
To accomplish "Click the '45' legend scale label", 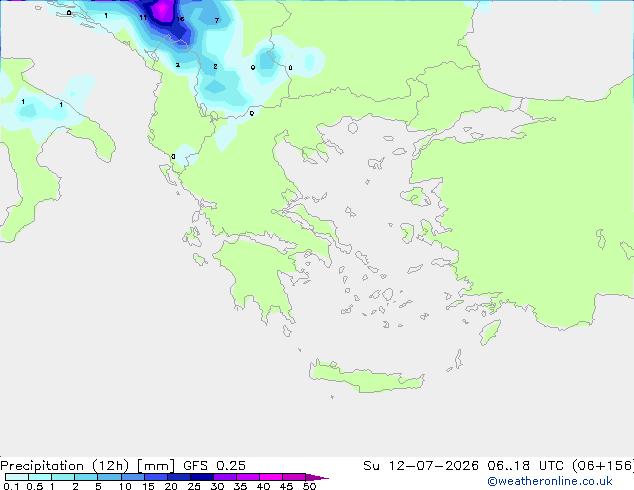I will click(286, 486).
